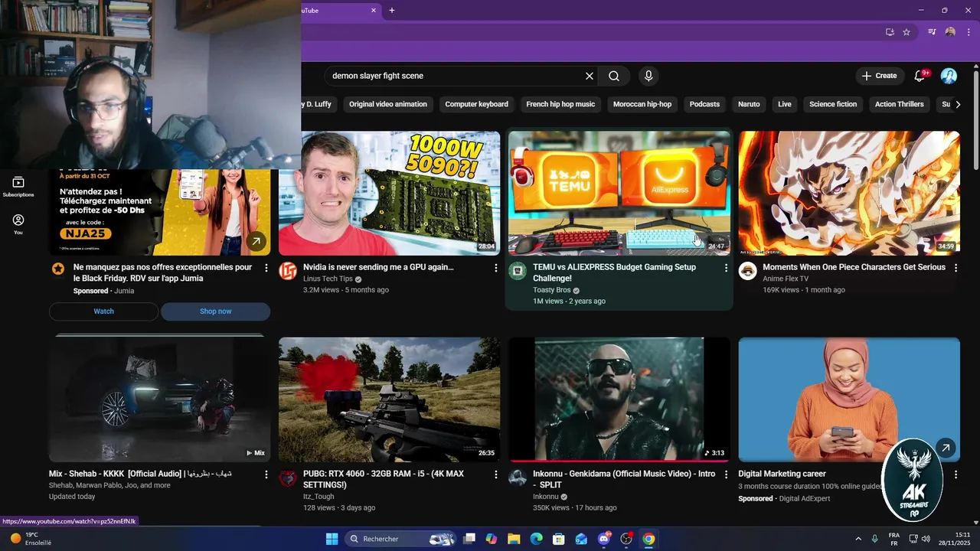The width and height of the screenshot is (980, 551).
Task: Open options menu for Jumia ad
Action: pos(266,268)
